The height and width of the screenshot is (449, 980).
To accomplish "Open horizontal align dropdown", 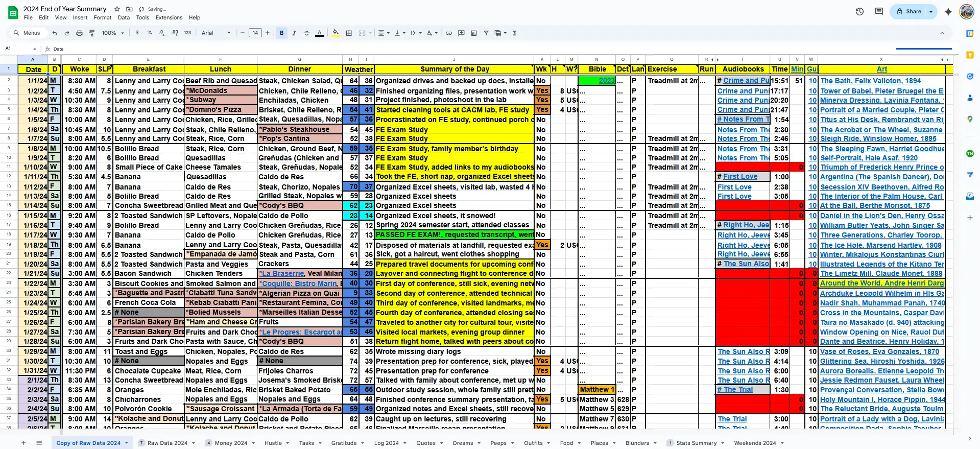I will click(x=384, y=33).
